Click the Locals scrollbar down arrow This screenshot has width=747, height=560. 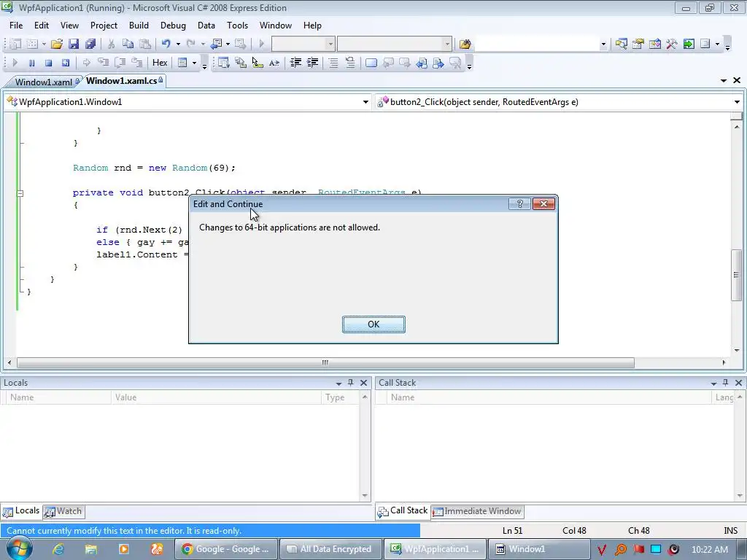click(x=365, y=496)
